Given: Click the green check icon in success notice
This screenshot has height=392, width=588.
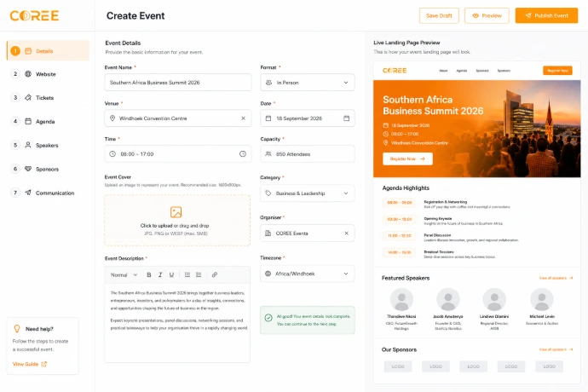Looking at the screenshot, I should [x=268, y=318].
